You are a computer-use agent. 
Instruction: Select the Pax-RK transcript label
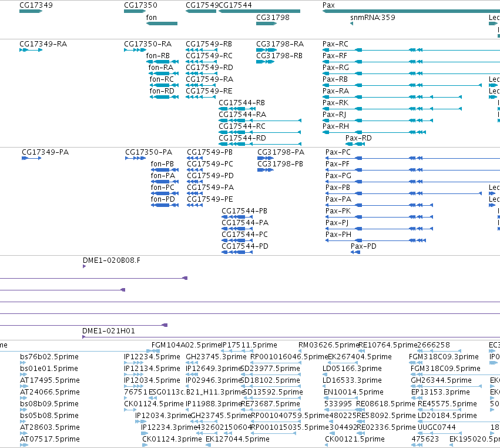335,103
